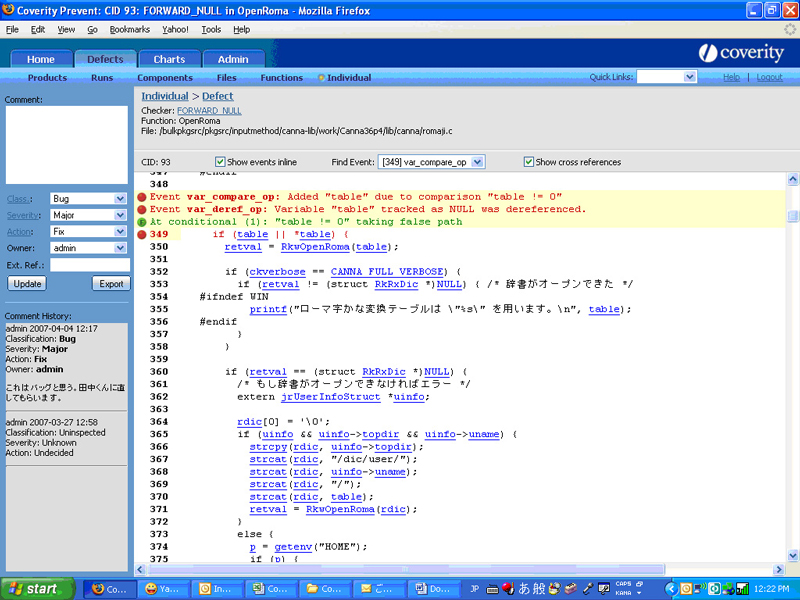Click the Update button
This screenshot has width=800, height=600.
tap(27, 284)
